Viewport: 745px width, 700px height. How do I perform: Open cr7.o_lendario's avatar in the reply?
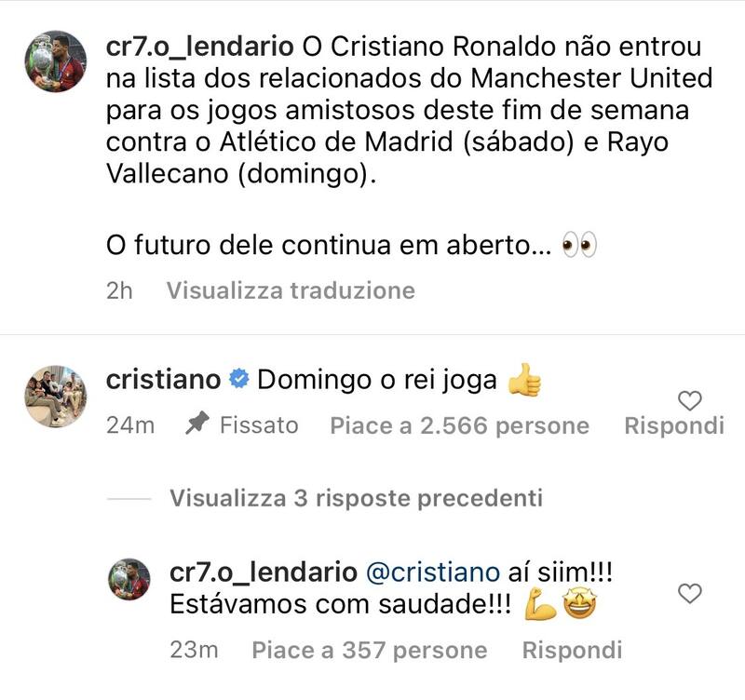pos(131,583)
